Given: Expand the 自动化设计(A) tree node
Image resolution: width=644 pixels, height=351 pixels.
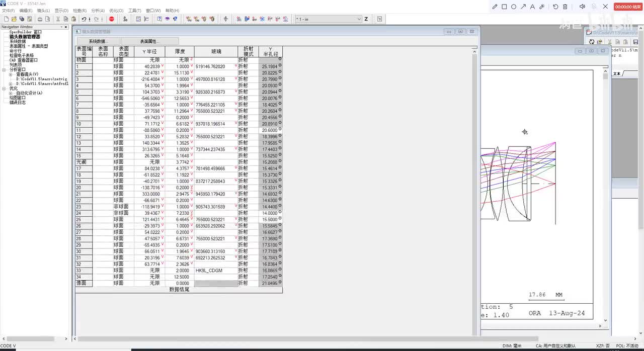Looking at the screenshot, I should 11,93.
